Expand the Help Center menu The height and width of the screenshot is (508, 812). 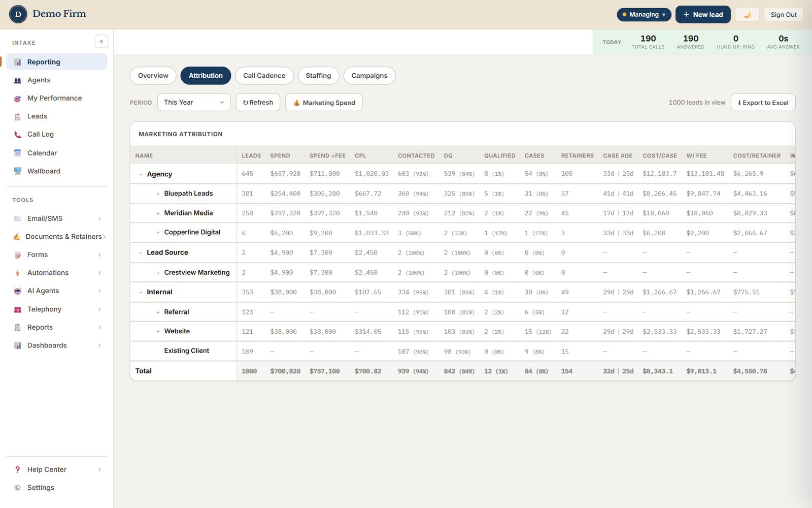(57, 469)
